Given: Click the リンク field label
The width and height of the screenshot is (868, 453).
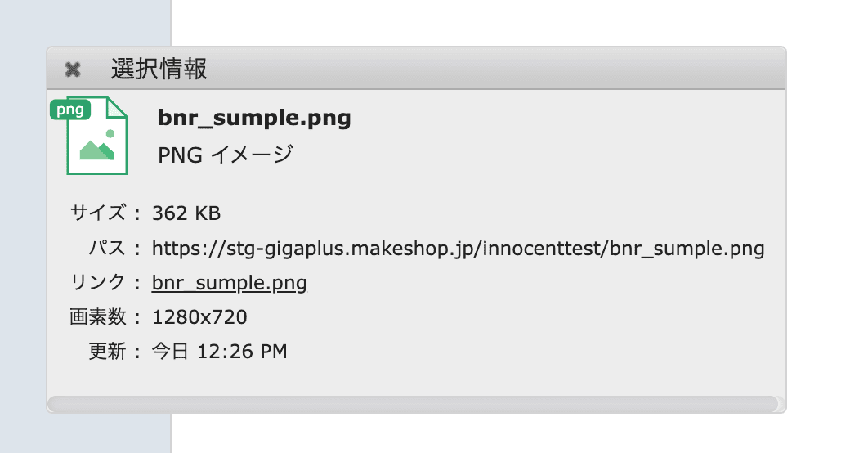Looking at the screenshot, I should point(98,284).
